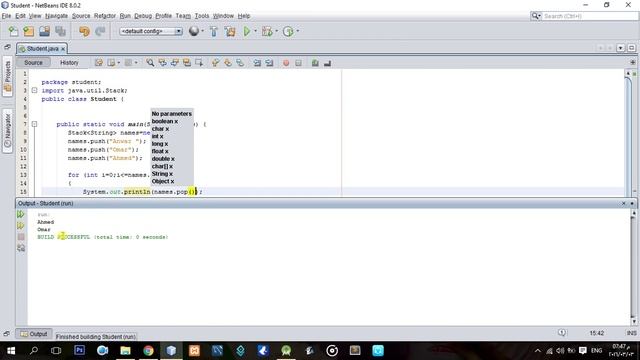640x360 pixels.
Task: Undo the last edit
Action: tap(84, 31)
